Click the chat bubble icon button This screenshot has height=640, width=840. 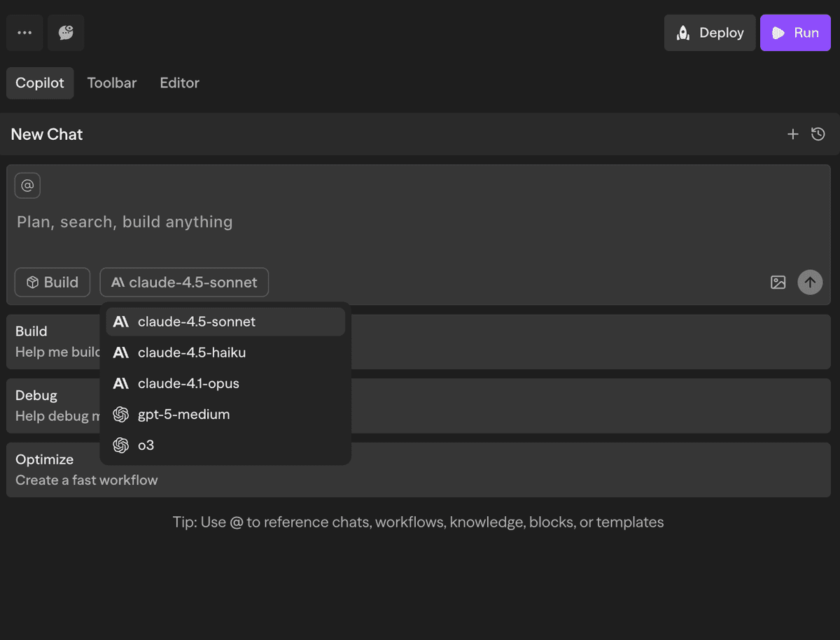(66, 33)
